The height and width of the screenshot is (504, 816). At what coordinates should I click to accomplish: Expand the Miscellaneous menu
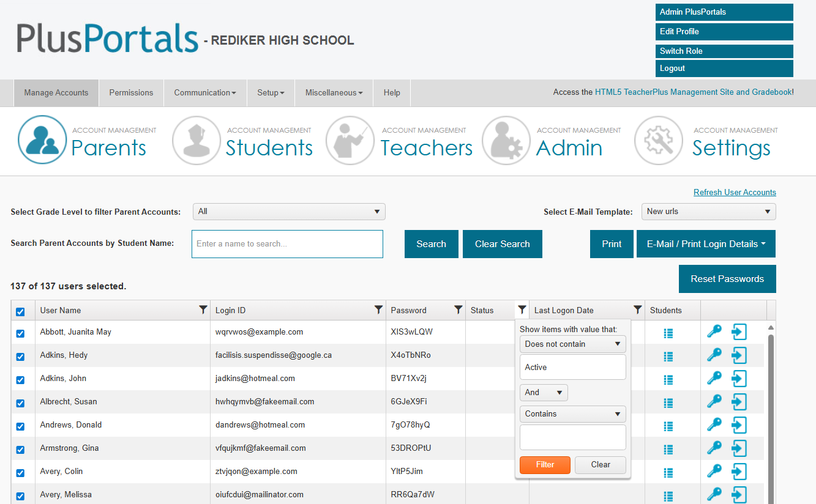(334, 93)
